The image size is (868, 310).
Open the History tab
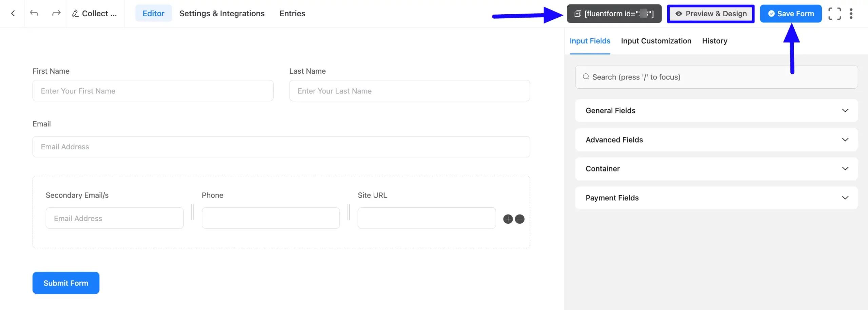pos(715,41)
